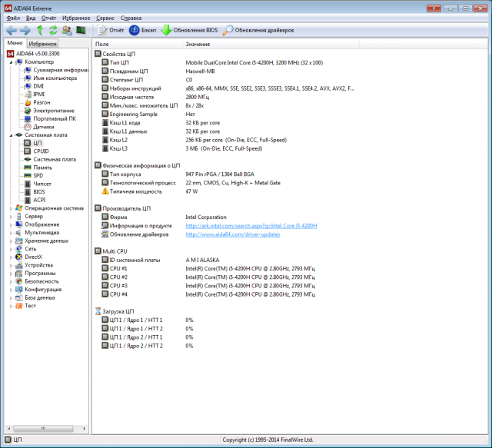Collapse the Системная плата parent node
The width and height of the screenshot is (492, 448).
[11, 135]
